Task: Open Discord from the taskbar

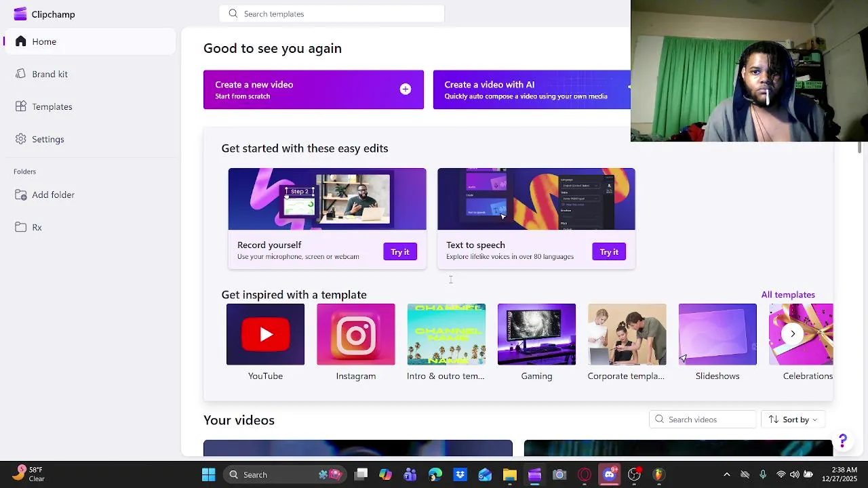Action: pos(609,474)
